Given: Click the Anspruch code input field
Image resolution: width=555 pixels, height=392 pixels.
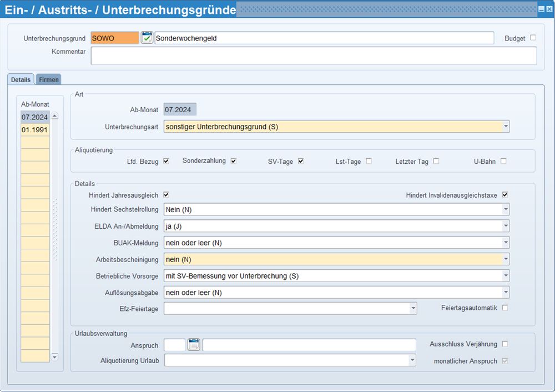Looking at the screenshot, I should click(x=174, y=345).
